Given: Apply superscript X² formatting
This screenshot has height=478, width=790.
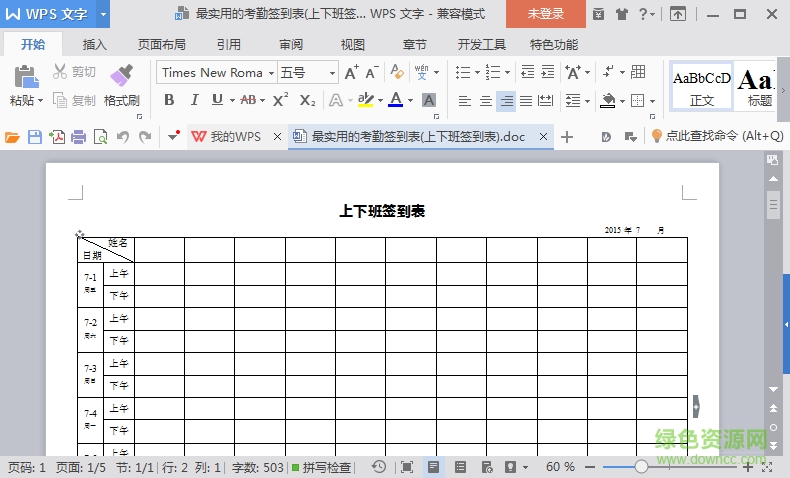Looking at the screenshot, I should click(x=280, y=100).
